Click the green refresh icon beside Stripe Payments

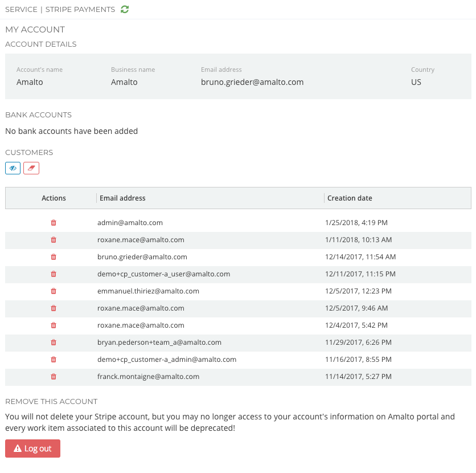(x=125, y=9)
